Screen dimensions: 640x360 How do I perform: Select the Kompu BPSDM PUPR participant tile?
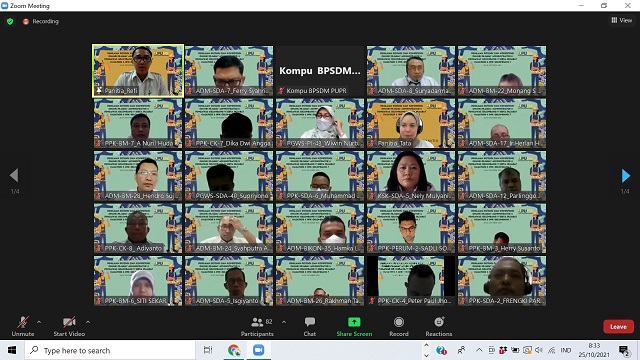[x=320, y=71]
